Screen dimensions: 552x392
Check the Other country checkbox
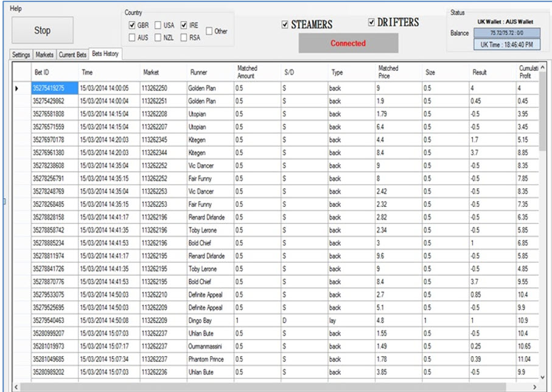coord(209,31)
